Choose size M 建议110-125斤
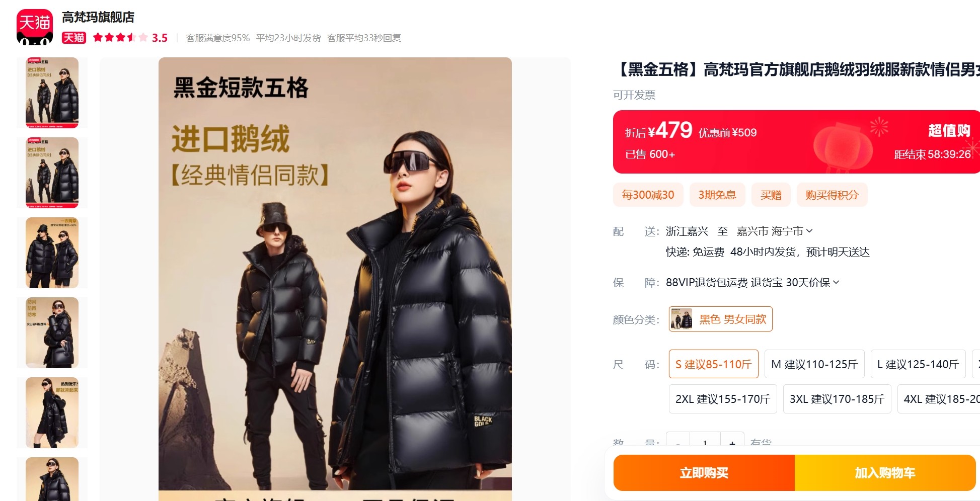Image resolution: width=980 pixels, height=501 pixels. click(814, 364)
